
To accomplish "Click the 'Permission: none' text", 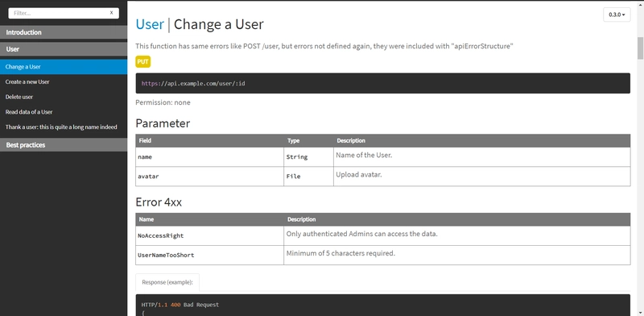I will 163,102.
